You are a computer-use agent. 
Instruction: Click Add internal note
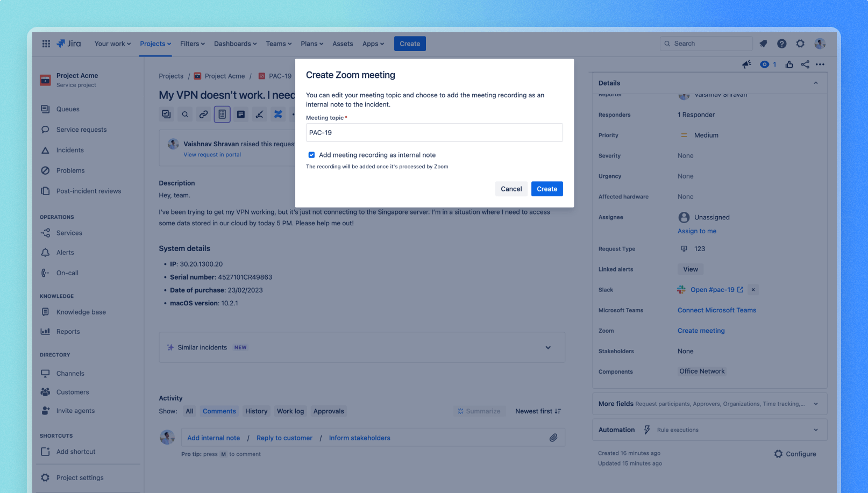[214, 438]
